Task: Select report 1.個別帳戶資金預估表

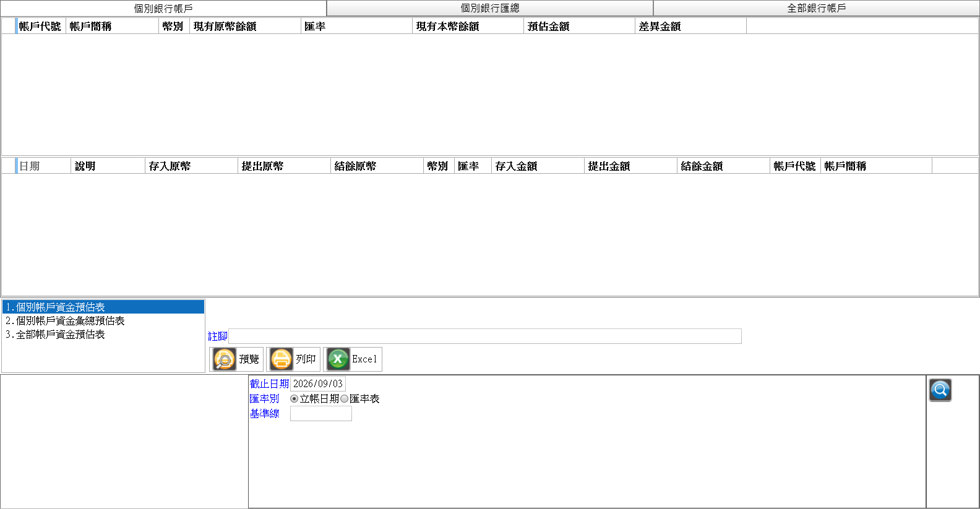Action: click(x=103, y=307)
